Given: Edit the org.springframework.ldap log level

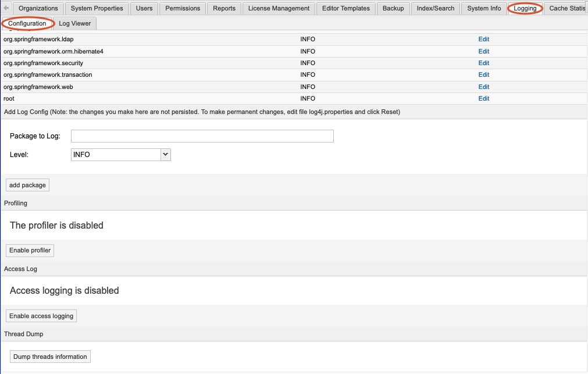Looking at the screenshot, I should coord(484,39).
